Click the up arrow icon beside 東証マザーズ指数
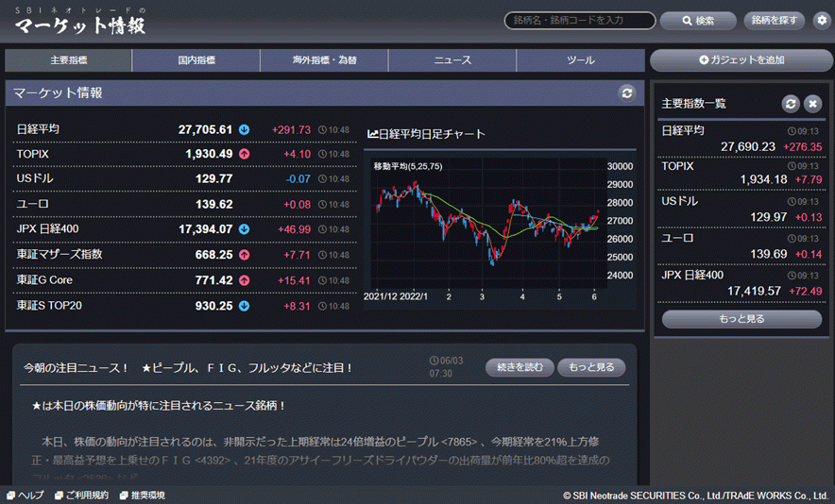The image size is (835, 504). (x=244, y=255)
